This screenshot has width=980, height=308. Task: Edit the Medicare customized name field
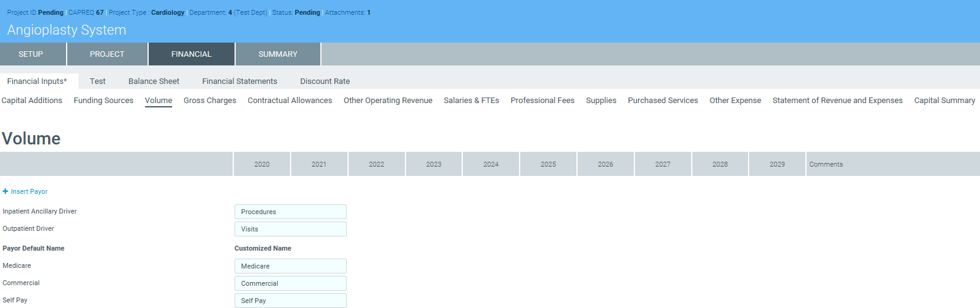[x=290, y=266]
